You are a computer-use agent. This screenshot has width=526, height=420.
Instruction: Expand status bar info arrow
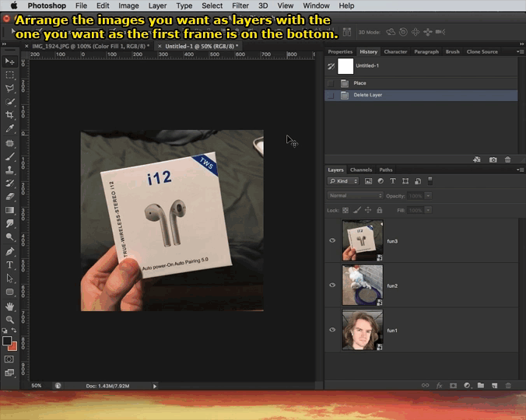click(x=155, y=386)
